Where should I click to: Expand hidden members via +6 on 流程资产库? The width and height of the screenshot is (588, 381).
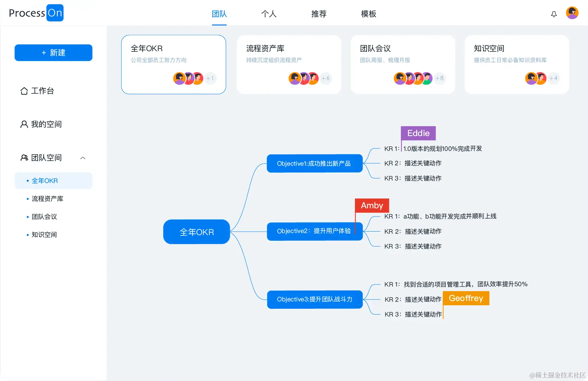(x=326, y=78)
